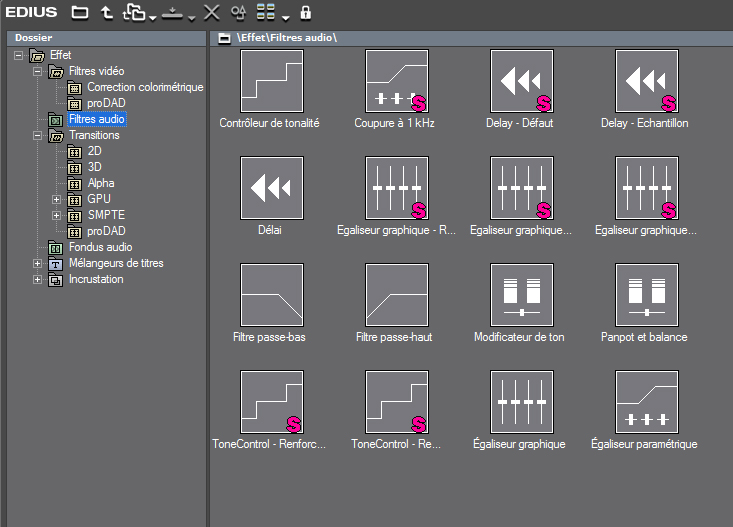Image resolution: width=733 pixels, height=527 pixels.
Task: Select ToneControl - Re... preset icon
Action: click(397, 402)
